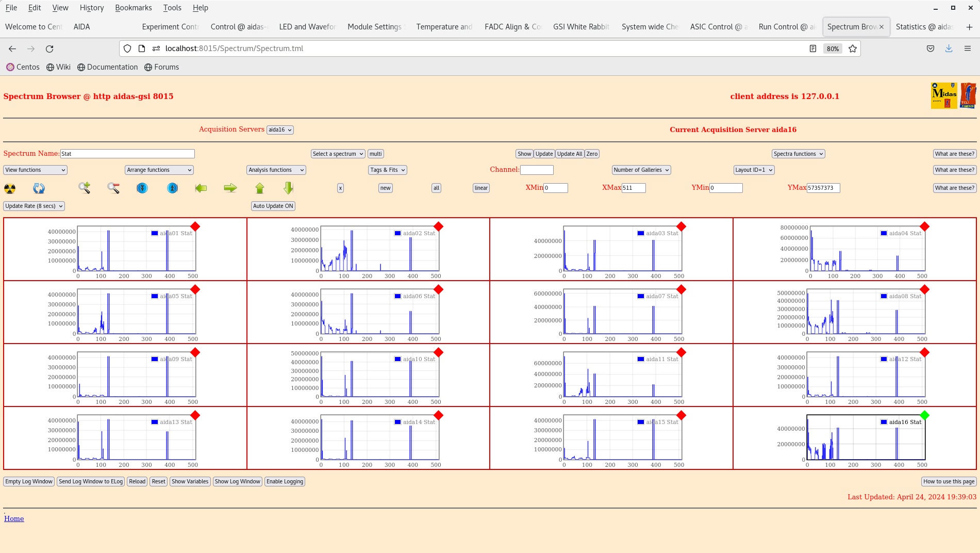Click the green left arrow icon
Image resolution: width=980 pixels, height=553 pixels.
pos(201,188)
